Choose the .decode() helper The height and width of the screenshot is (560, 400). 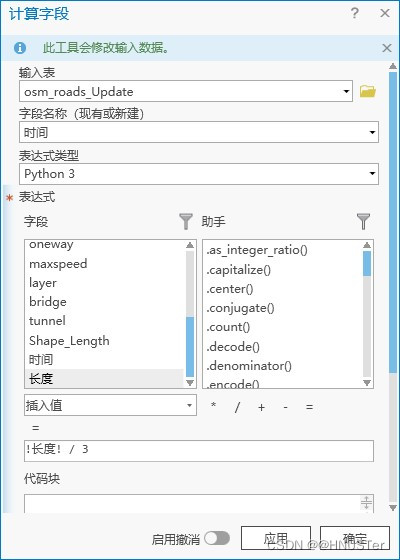(233, 346)
